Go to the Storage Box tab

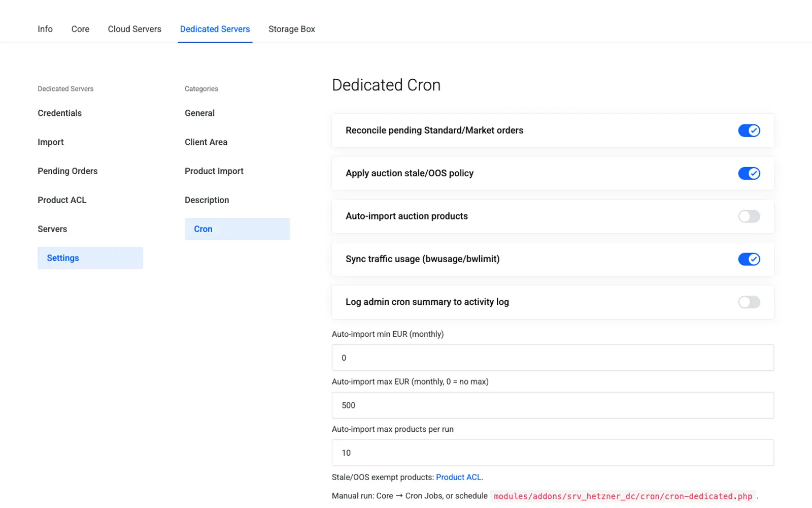coord(292,29)
